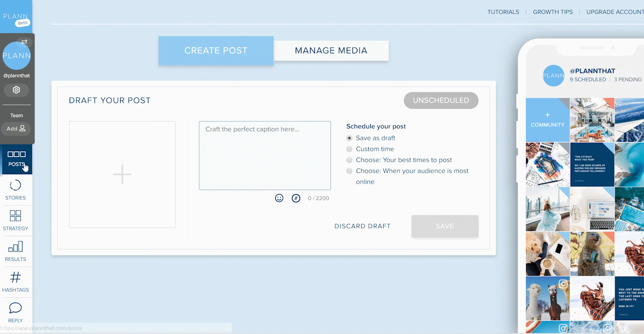The width and height of the screenshot is (644, 334).
Task: Click Discard Draft
Action: [363, 226]
